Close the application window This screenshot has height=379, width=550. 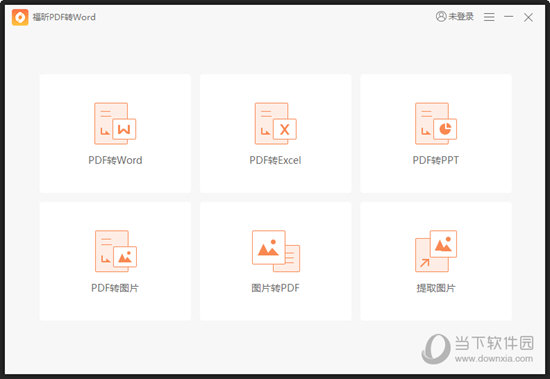click(x=528, y=17)
